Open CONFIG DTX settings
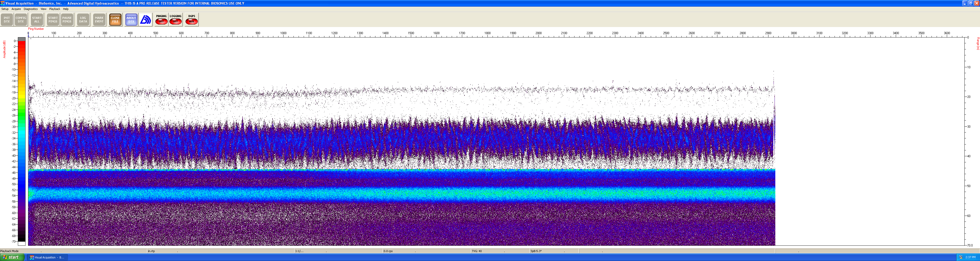 (x=21, y=20)
